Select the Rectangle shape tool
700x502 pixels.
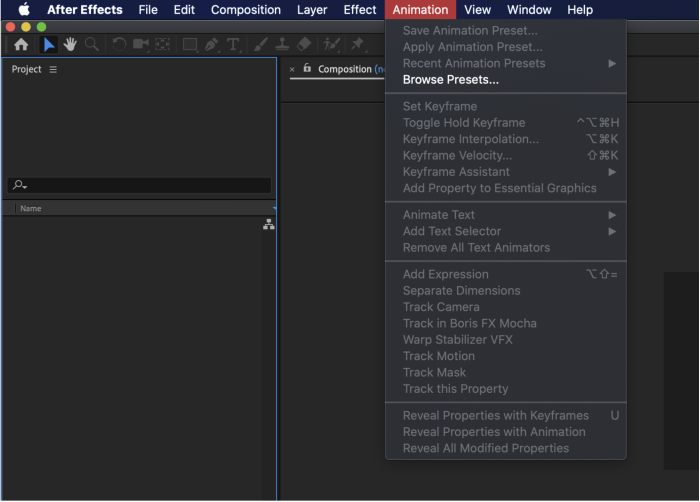190,44
